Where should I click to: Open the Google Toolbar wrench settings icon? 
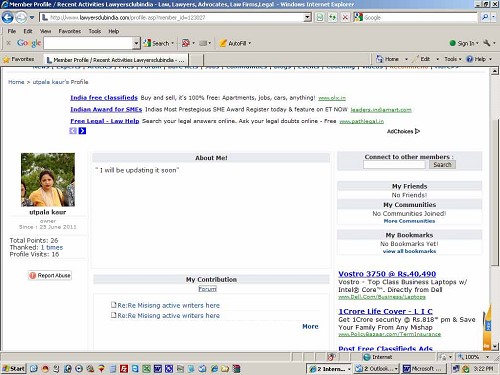(487, 43)
